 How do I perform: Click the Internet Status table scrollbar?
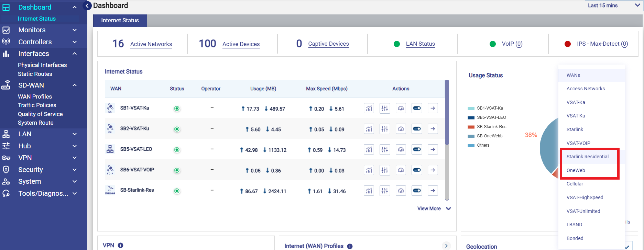coord(447,113)
